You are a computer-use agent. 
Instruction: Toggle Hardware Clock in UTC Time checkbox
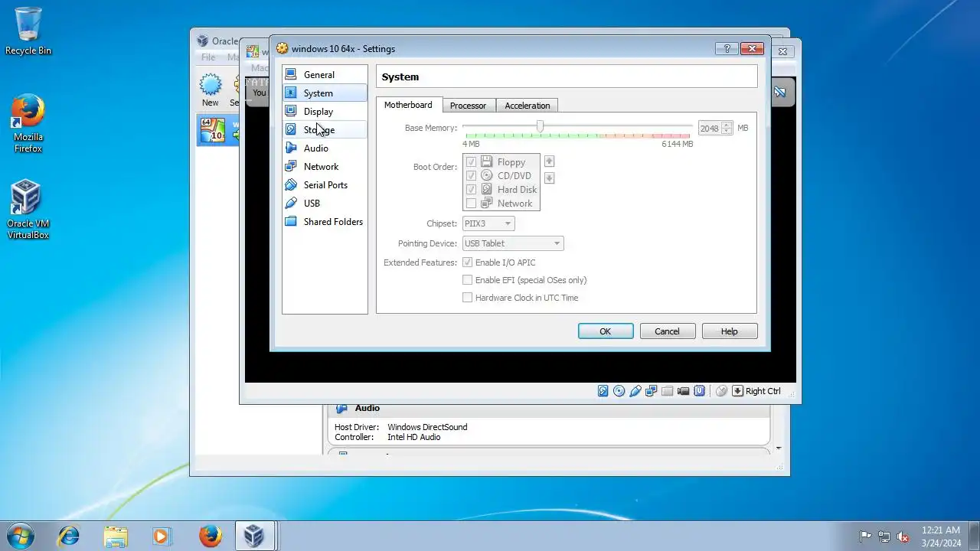[467, 298]
